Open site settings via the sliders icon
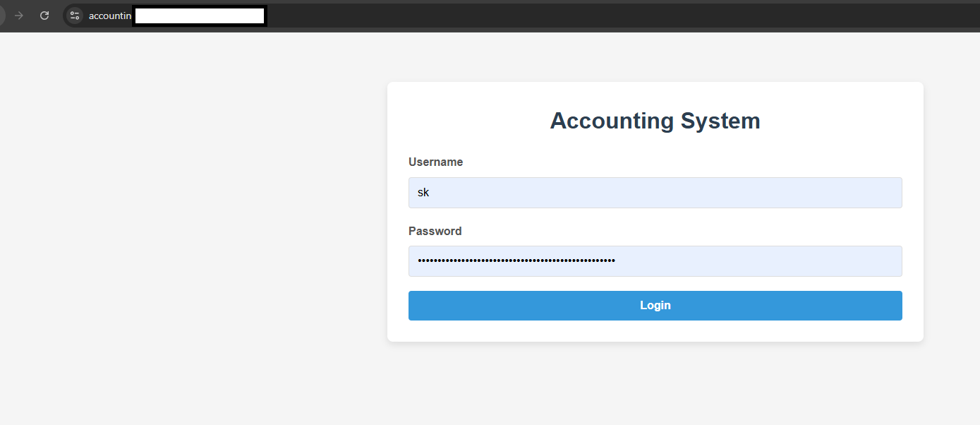The width and height of the screenshot is (980, 425). (73, 15)
